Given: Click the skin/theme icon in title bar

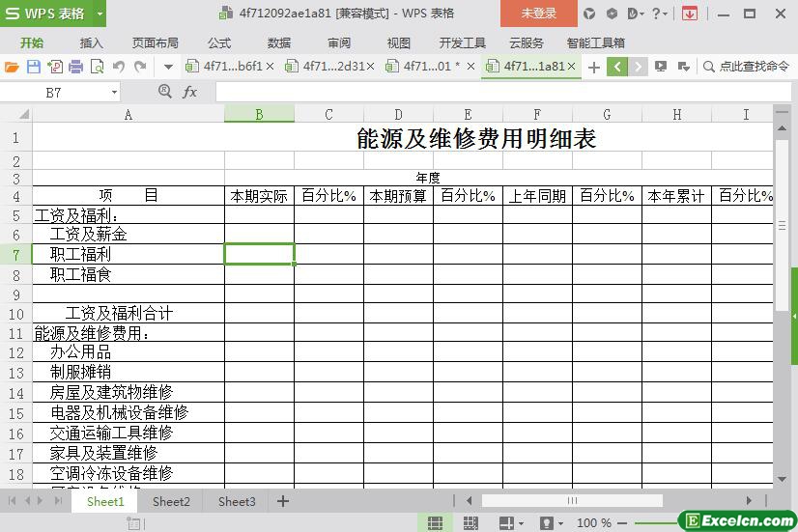Looking at the screenshot, I should (589, 14).
